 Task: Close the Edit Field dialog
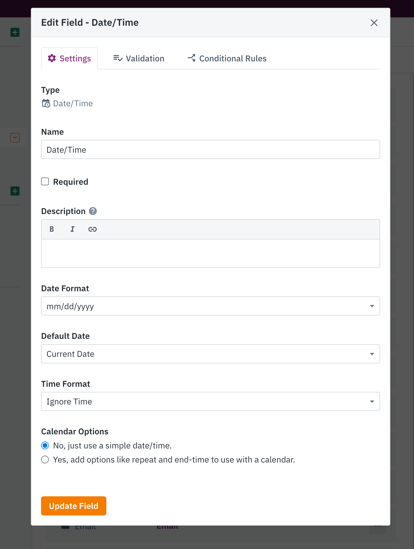tap(374, 23)
